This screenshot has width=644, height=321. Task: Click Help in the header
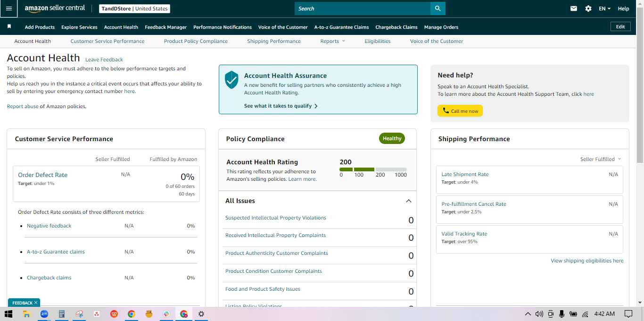[623, 8]
